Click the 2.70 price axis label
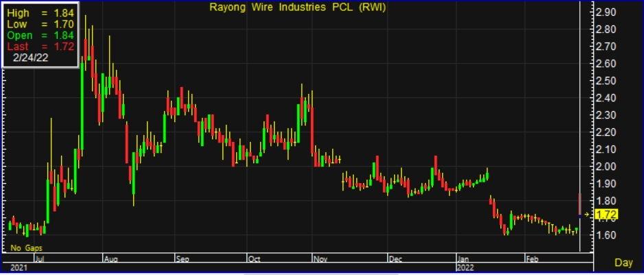 [606, 47]
